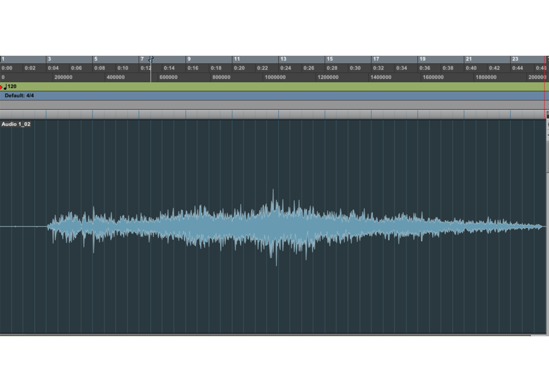Click 0:20 on the min:sec ruler

click(239, 68)
